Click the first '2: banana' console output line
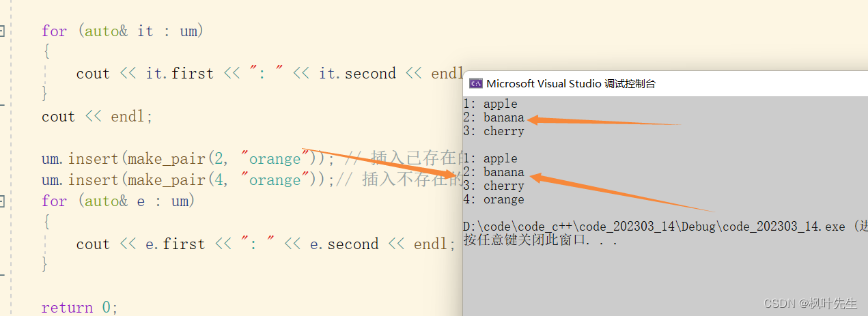 tap(493, 117)
